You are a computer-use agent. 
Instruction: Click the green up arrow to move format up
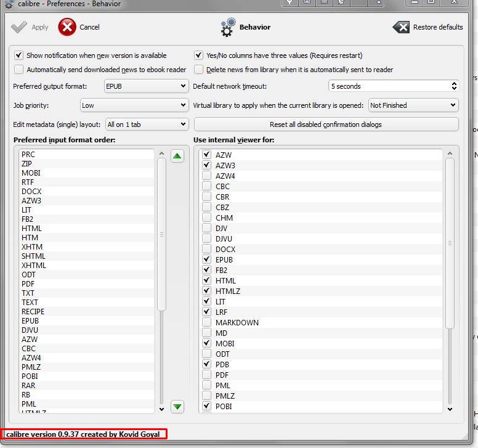click(x=177, y=156)
